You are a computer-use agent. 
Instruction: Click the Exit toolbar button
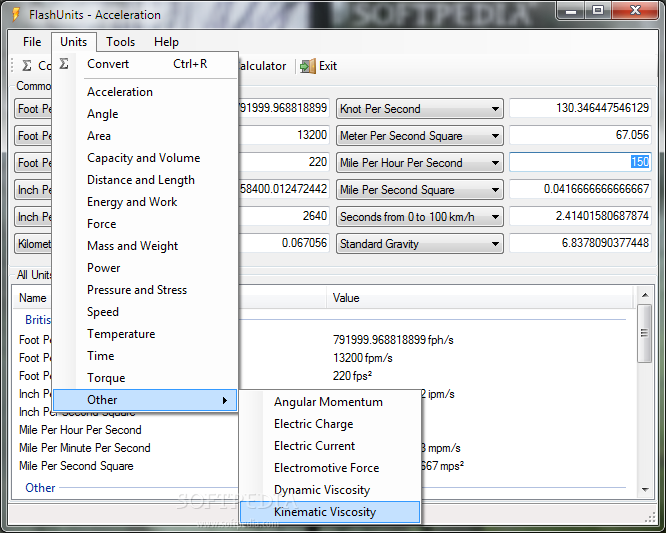click(319, 66)
